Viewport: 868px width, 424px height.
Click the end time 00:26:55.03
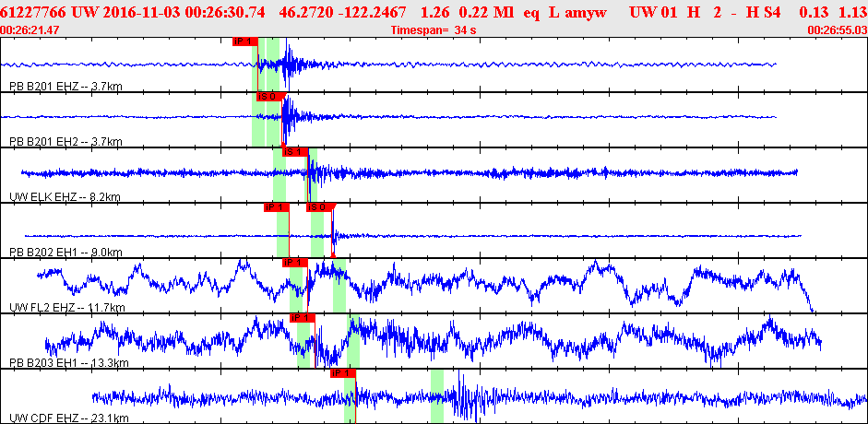click(x=837, y=30)
